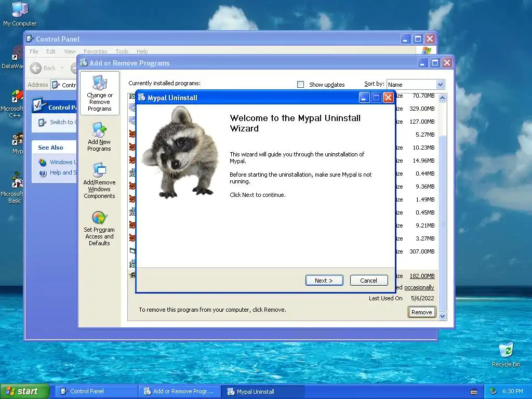This screenshot has width=532, height=399.
Task: Switch to Add or Remove Programs taskbar button
Action: [x=179, y=391]
